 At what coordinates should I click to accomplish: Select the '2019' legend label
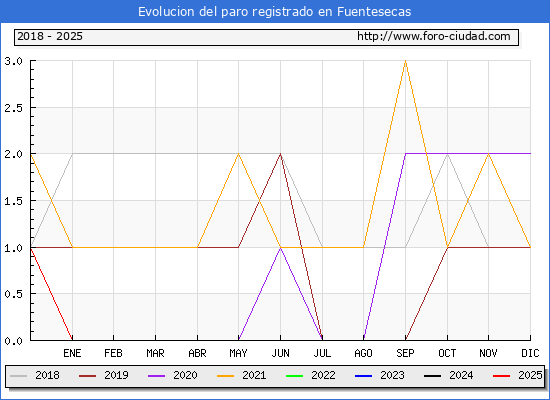coord(116,375)
